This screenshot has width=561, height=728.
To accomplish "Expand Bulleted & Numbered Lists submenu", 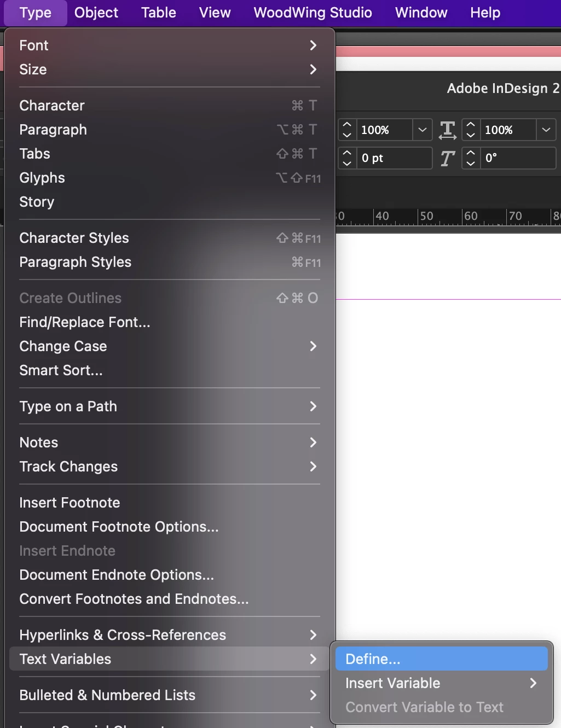I will click(x=170, y=695).
